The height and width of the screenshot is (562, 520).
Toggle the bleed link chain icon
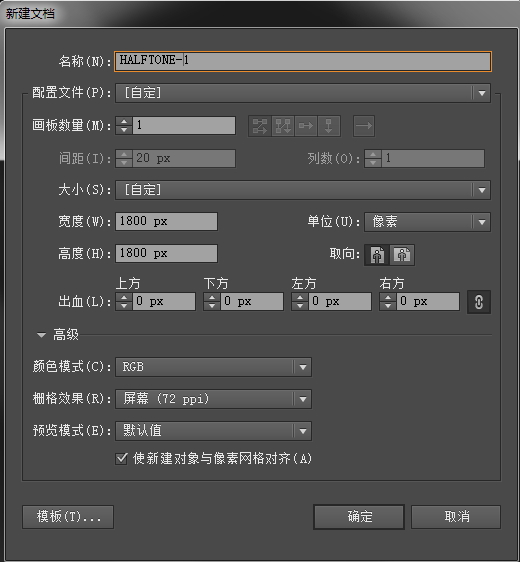point(479,302)
